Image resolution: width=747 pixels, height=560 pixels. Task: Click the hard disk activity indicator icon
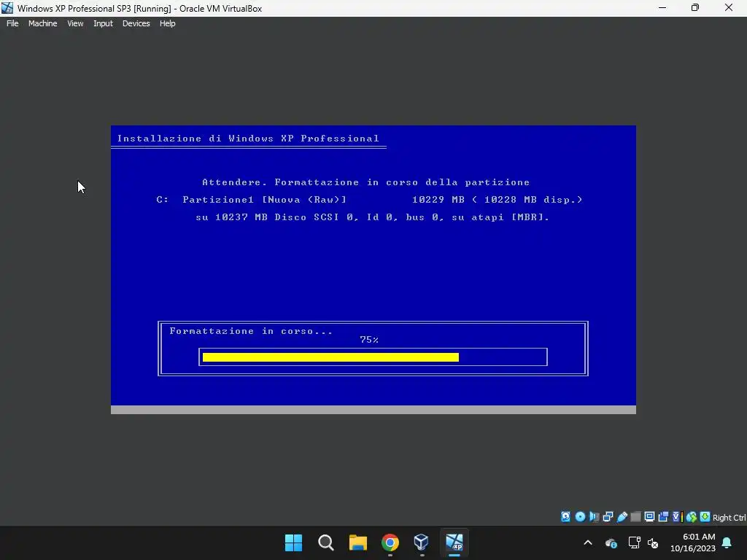pos(565,517)
